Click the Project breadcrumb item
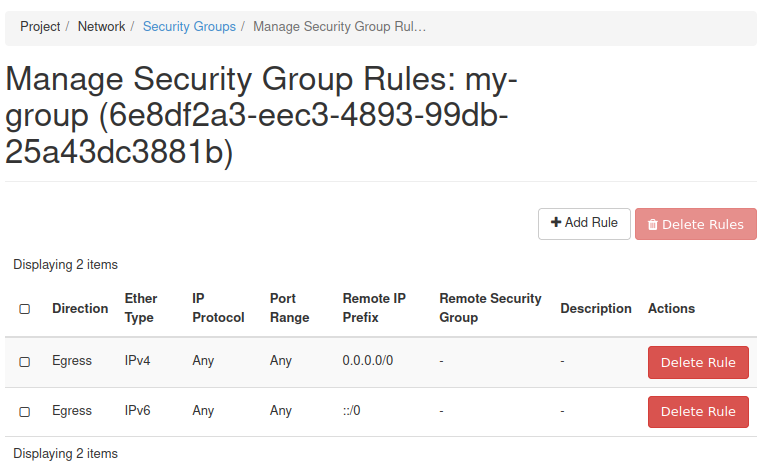 (40, 26)
